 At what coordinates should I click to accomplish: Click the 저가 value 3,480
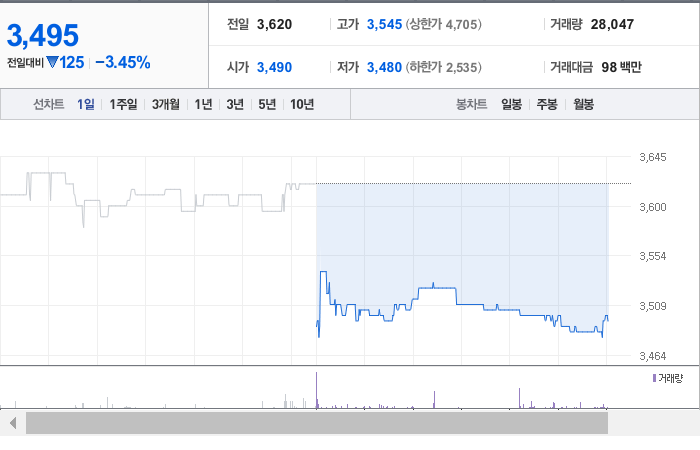[x=384, y=67]
